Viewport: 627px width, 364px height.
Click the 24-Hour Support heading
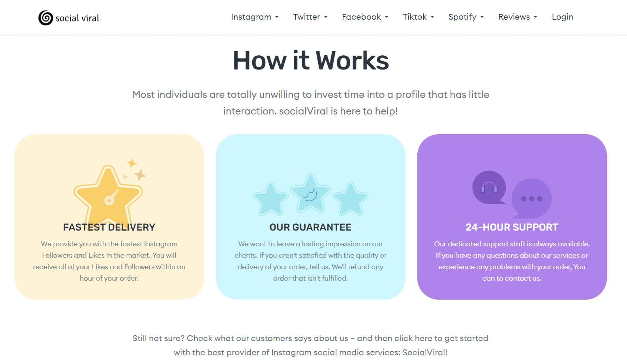pos(512,227)
